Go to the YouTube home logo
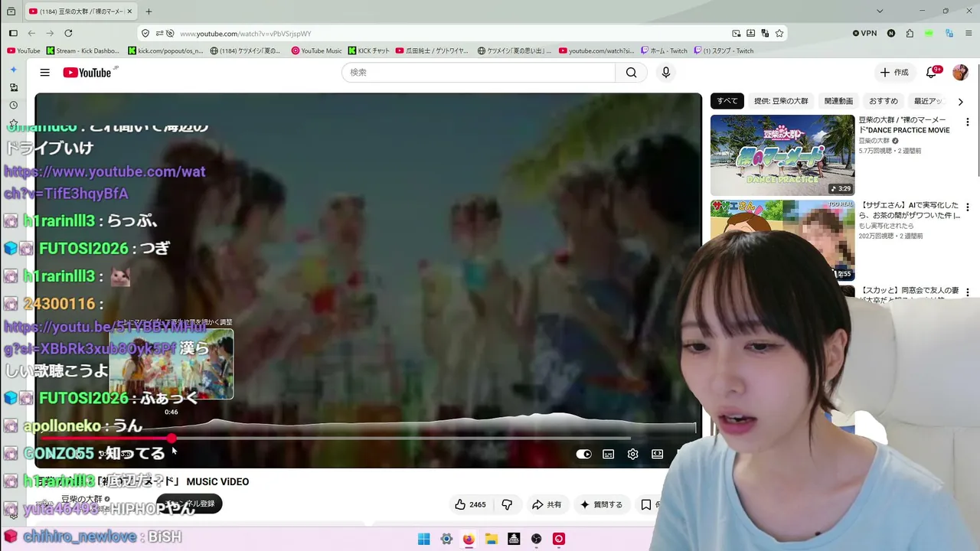The height and width of the screenshot is (551, 980). pyautogui.click(x=87, y=73)
